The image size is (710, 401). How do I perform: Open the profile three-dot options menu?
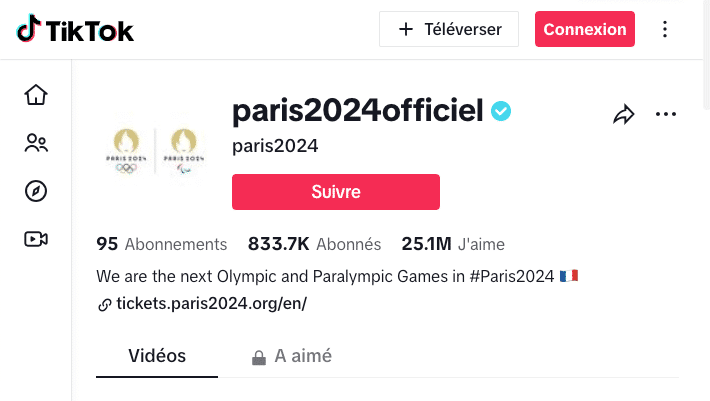pyautogui.click(x=666, y=114)
